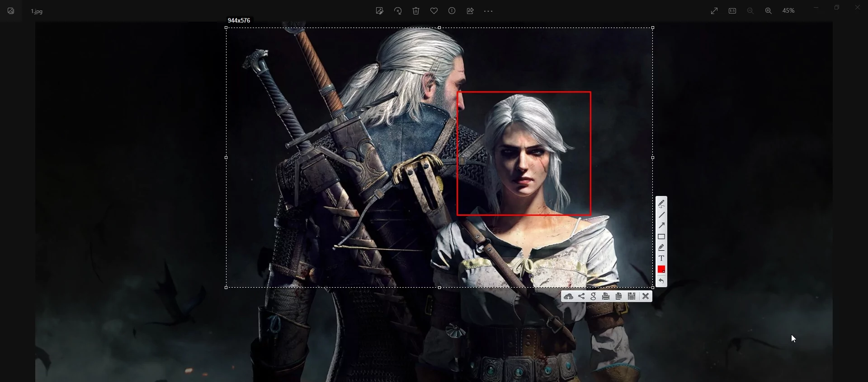This screenshot has height=382, width=868.
Task: Print the selected screenshot area
Action: coord(606,296)
